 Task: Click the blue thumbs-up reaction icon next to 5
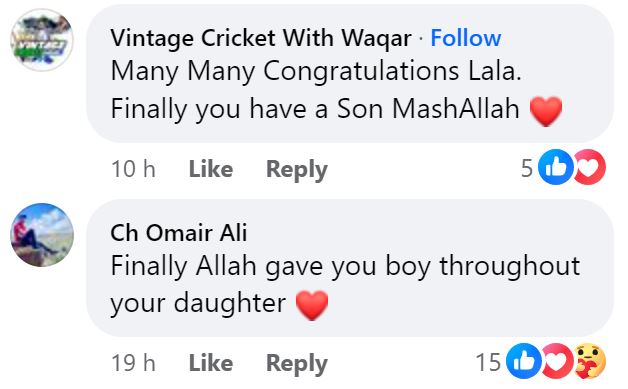click(556, 167)
